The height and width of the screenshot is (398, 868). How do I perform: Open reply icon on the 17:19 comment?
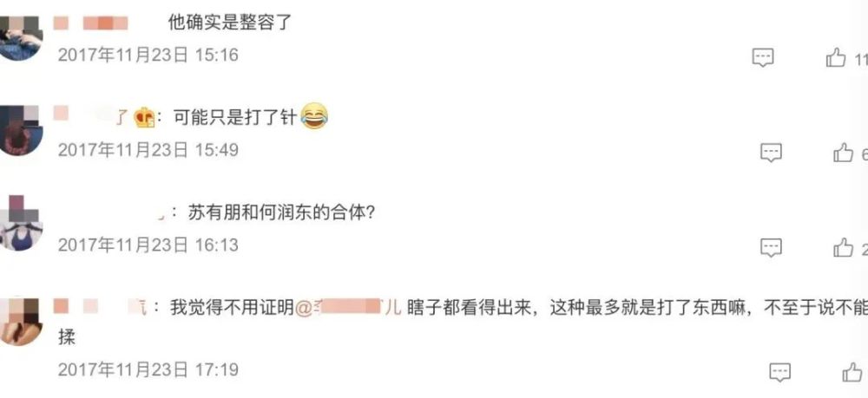780,372
